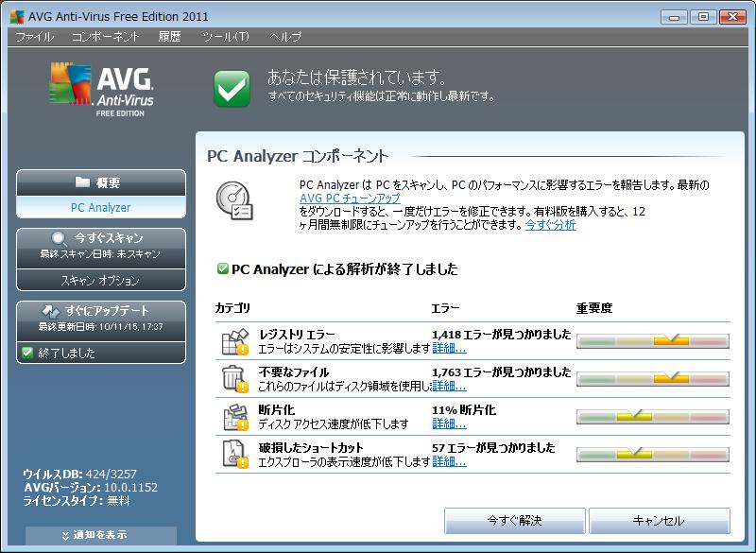The image size is (756, 553).
Task: Open 詳細 link for 破損したショートカット
Action: (x=449, y=461)
